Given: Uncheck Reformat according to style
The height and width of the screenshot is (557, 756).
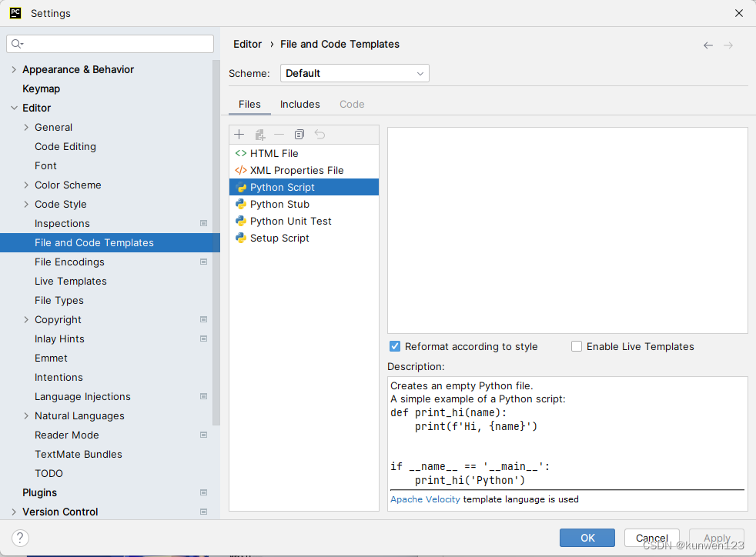Looking at the screenshot, I should pyautogui.click(x=395, y=346).
